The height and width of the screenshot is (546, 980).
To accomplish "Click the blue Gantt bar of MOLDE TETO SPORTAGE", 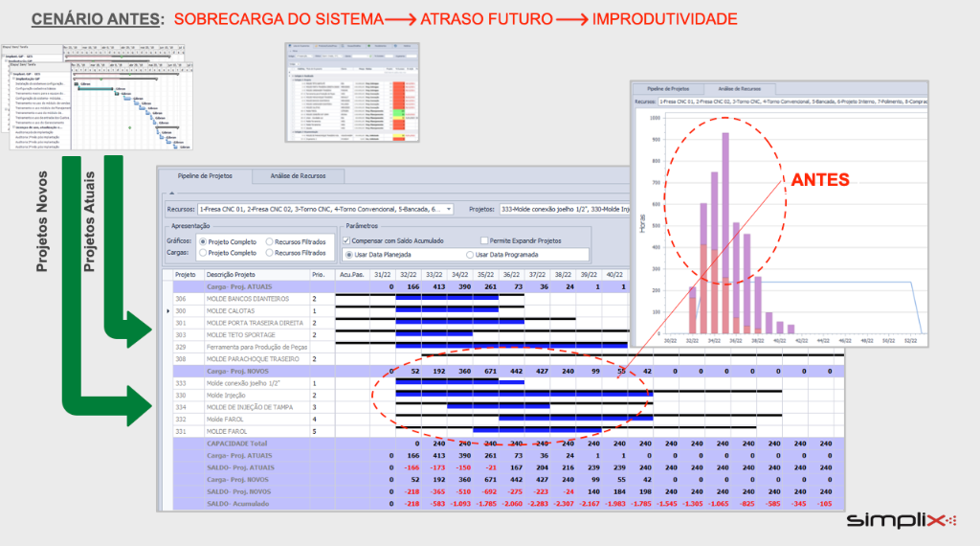I will [434, 334].
